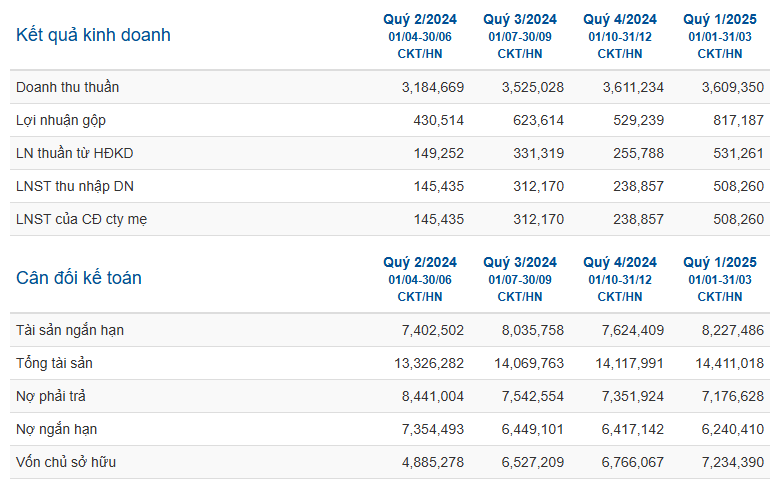The width and height of the screenshot is (779, 483).
Task: Select the Nợ ngắn hạn row label
Action: [x=56, y=429]
